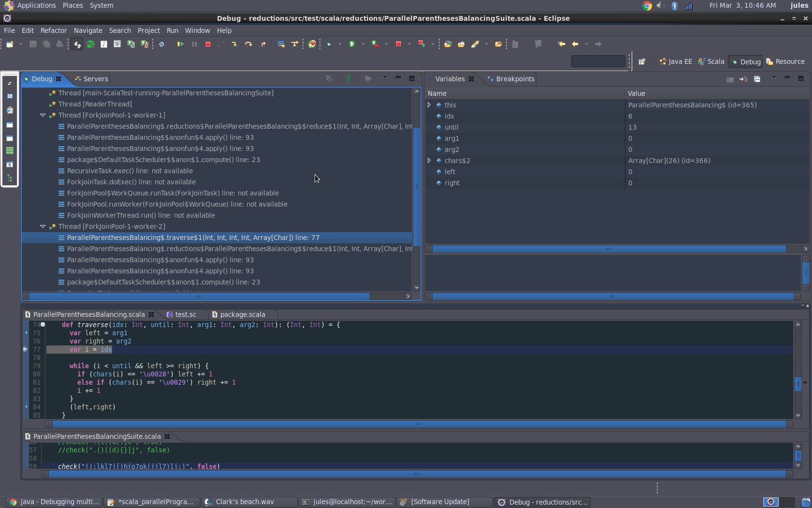Expand the 'this' variable

click(429, 105)
